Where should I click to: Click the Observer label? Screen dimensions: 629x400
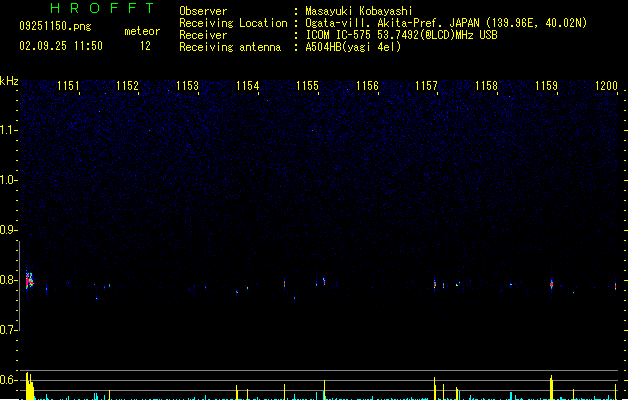(203, 11)
